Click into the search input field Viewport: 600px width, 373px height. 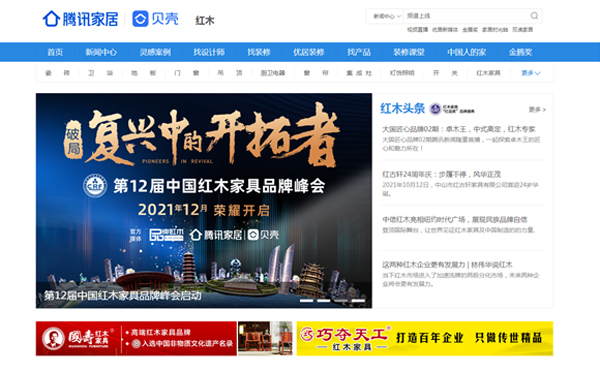pyautogui.click(x=466, y=16)
